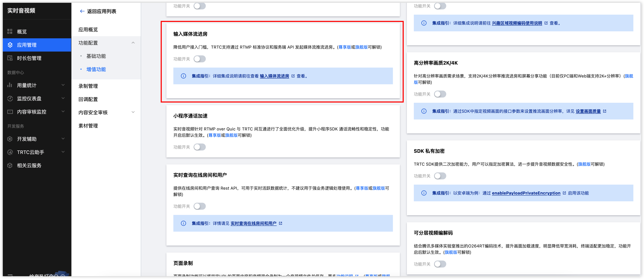644x279 pixels.
Task: Click the 开发辅助 hexagon icon
Action: click(x=10, y=139)
